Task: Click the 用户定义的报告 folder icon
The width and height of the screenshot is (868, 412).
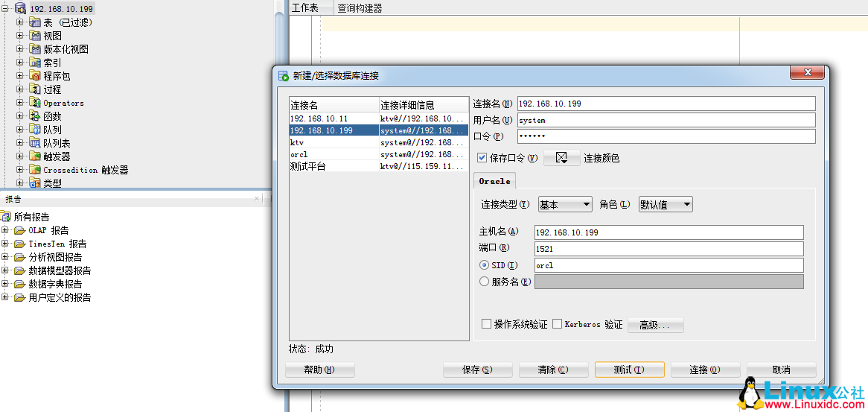Action: click(x=21, y=297)
